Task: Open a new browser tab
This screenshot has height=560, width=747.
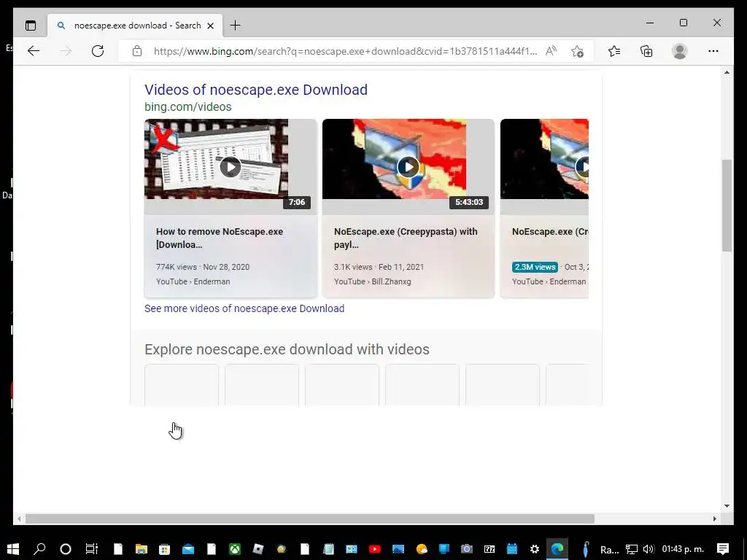Action: point(236,26)
